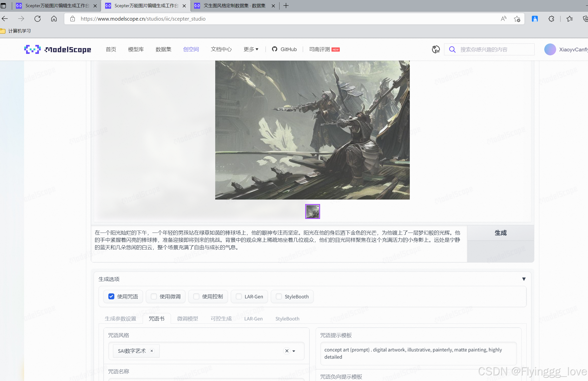Click the read aloud icon in address bar
Image resolution: width=588 pixels, height=381 pixels.
coord(504,19)
